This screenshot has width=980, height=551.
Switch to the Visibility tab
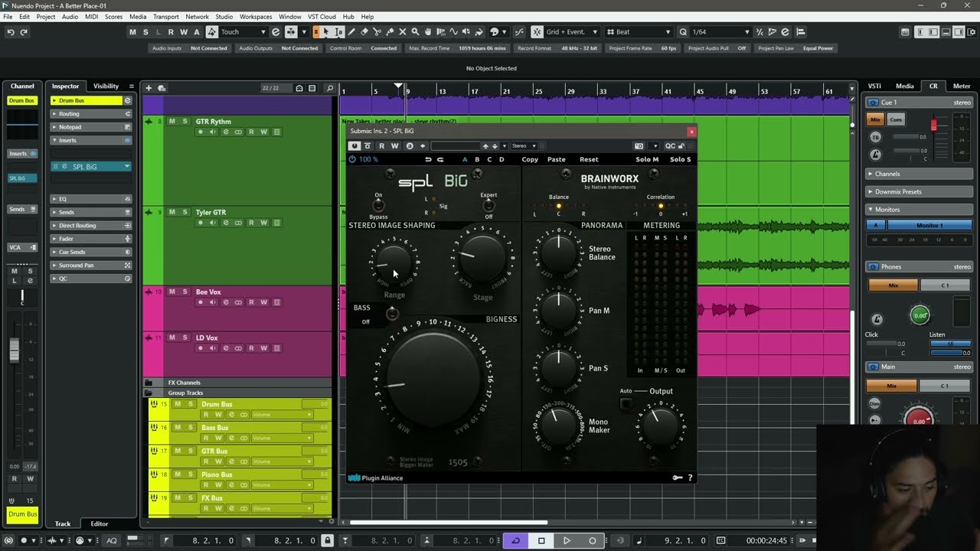coord(106,86)
